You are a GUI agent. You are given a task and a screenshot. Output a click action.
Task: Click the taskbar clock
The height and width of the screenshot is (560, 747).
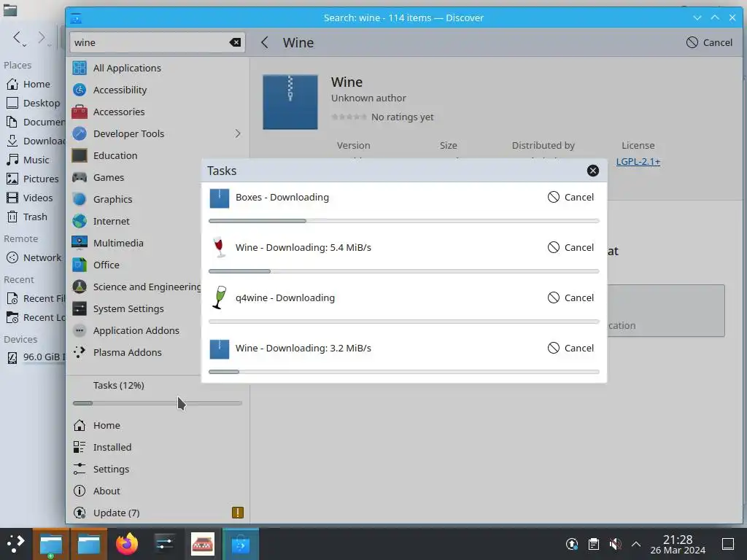[x=678, y=544]
